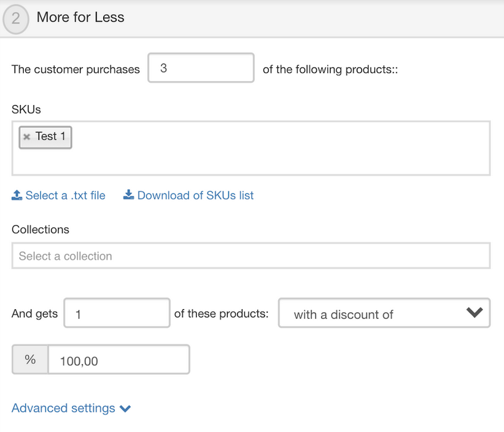Focus the customer purchases quantity field
Screen dimensions: 504x432
[x=201, y=68]
